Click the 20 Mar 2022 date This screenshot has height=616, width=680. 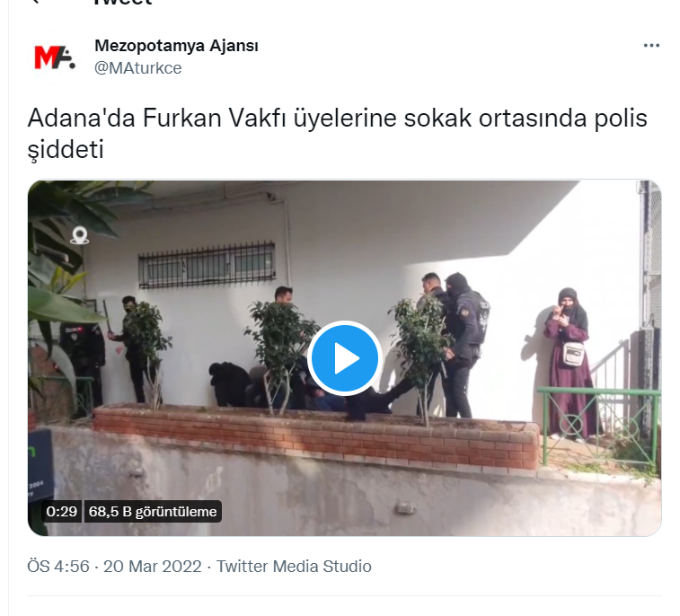(x=152, y=566)
